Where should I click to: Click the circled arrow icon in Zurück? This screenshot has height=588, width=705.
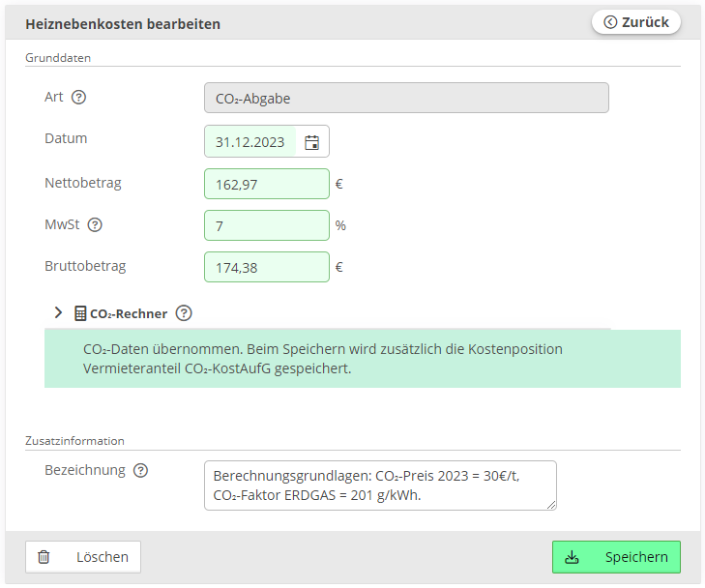coord(610,22)
